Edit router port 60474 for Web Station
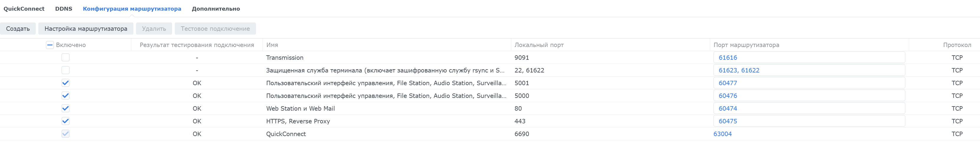The width and height of the screenshot is (980, 155). point(808,109)
